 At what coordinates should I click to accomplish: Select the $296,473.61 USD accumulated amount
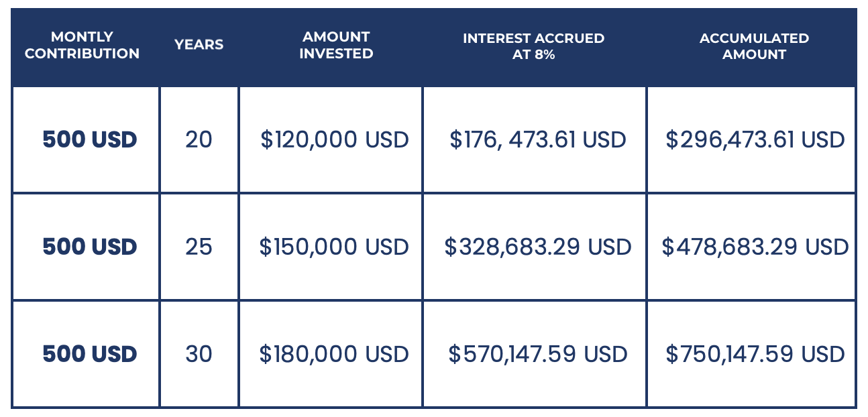(x=755, y=139)
